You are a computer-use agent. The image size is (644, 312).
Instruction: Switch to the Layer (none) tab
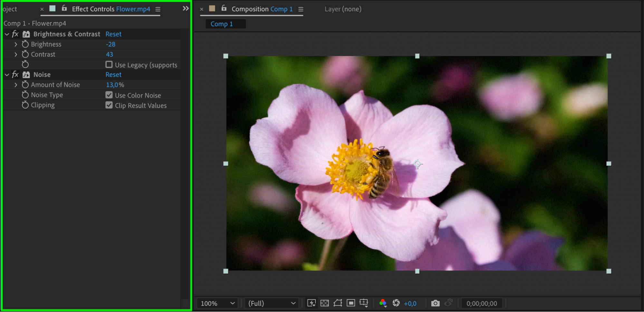point(343,9)
